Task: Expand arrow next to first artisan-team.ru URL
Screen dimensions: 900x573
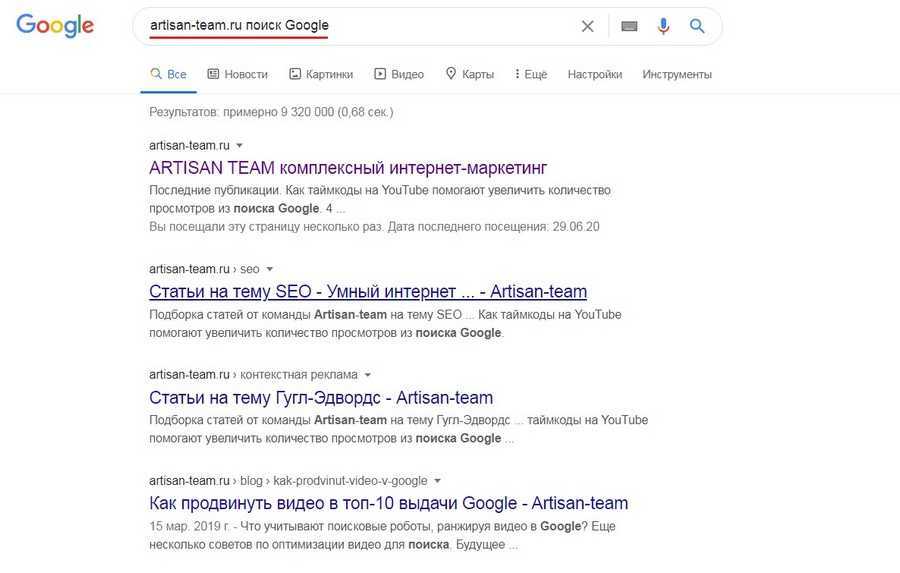Action: click(x=240, y=145)
